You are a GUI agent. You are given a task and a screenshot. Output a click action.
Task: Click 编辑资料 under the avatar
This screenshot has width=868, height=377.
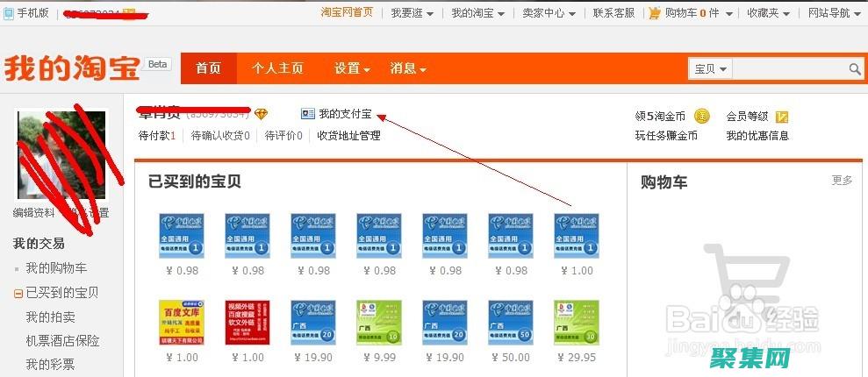tap(33, 213)
